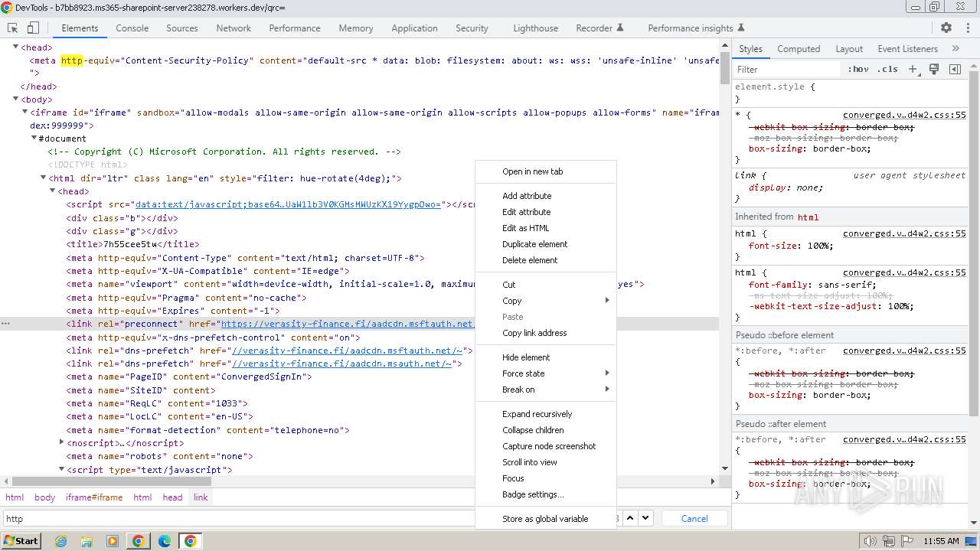Open the Force state submenu
The height and width of the screenshot is (551, 980).
click(545, 373)
